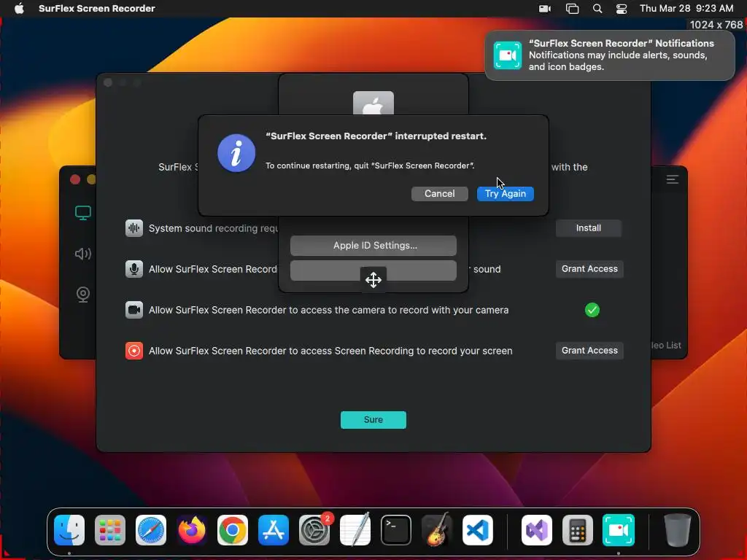
Task: Click the SurFlex icon in the notification
Action: 508,55
